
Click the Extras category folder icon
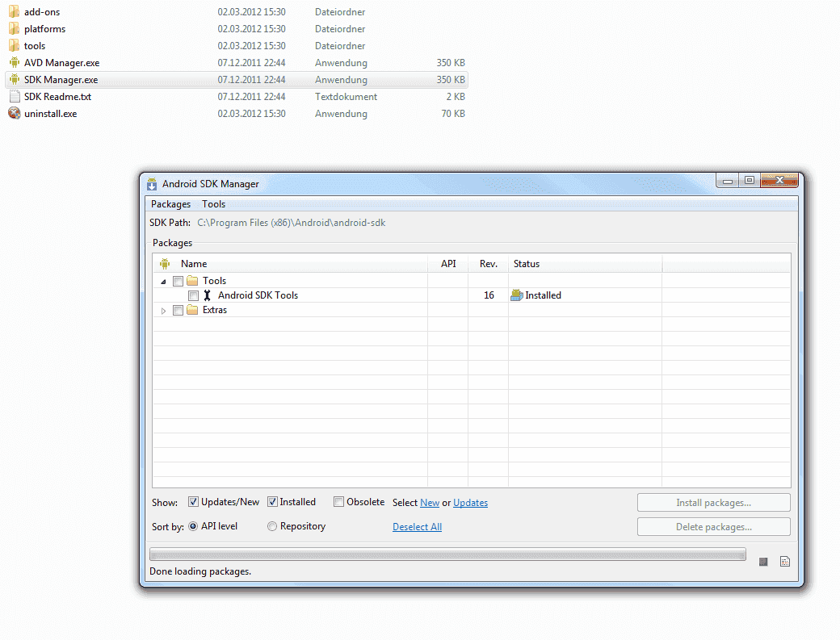pyautogui.click(x=192, y=311)
